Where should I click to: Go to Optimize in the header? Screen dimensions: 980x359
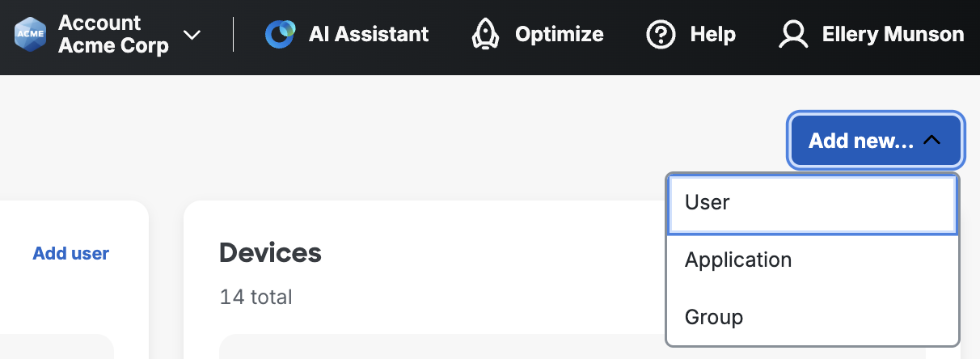point(559,34)
